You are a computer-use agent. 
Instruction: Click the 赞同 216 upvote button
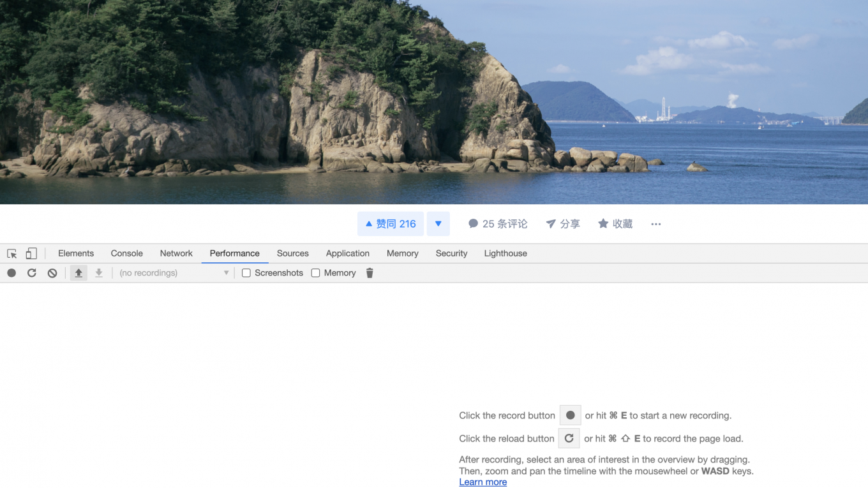click(391, 224)
